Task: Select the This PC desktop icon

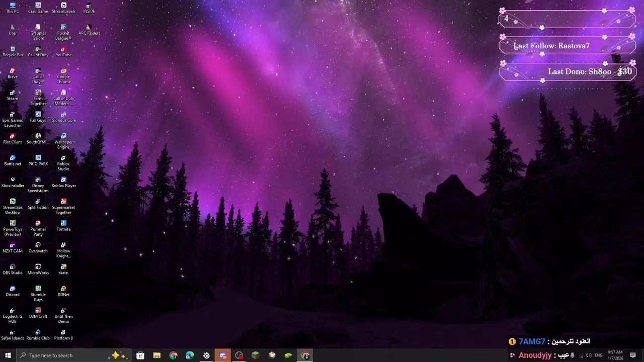Action: (x=13, y=8)
